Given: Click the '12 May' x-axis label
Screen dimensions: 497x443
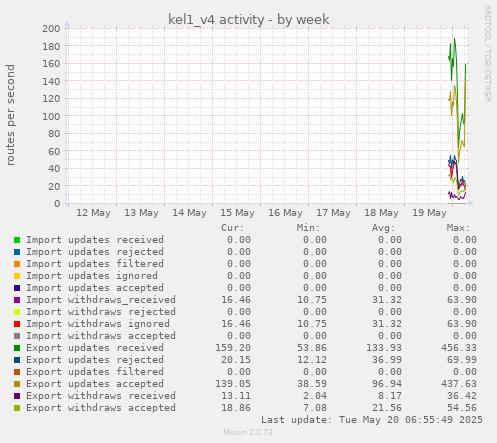Looking at the screenshot, I should 93,213.
